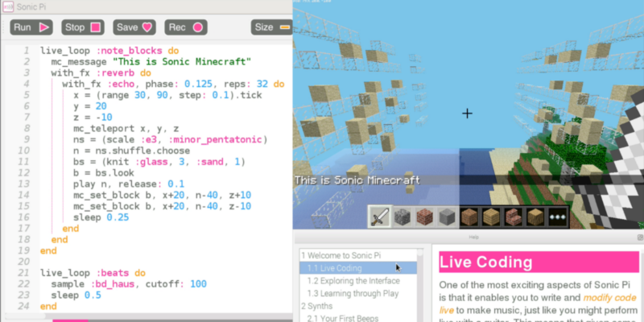Save the code with Save button
Viewport: 644px width, 322px height.
[x=134, y=27]
